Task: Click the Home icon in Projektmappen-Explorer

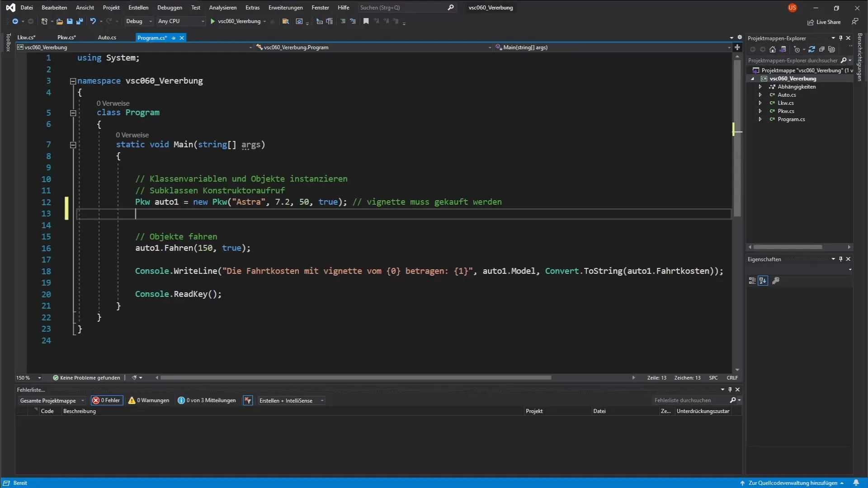Action: (x=773, y=49)
